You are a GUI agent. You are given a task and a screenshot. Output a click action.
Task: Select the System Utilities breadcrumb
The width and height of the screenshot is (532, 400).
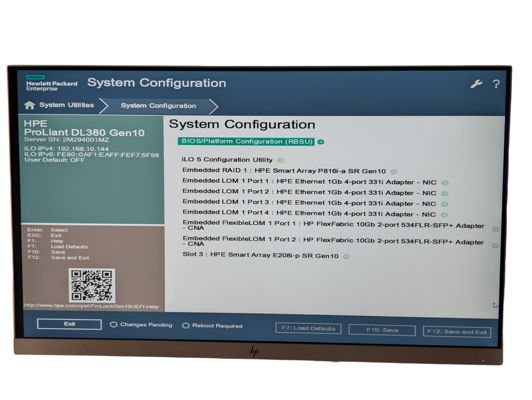66,105
